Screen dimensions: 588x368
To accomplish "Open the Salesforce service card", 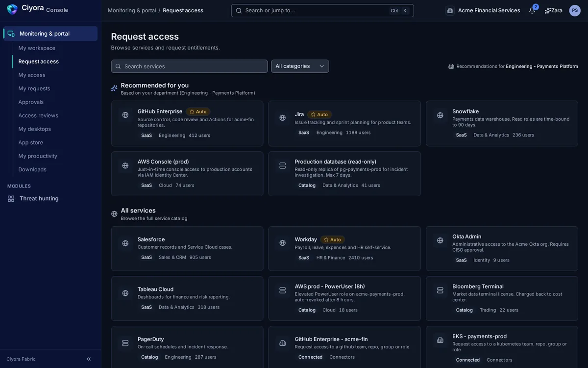I will (187, 249).
